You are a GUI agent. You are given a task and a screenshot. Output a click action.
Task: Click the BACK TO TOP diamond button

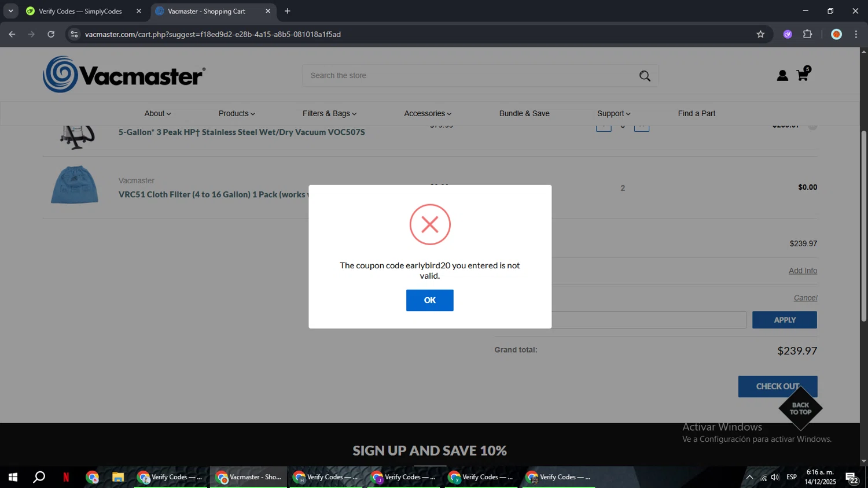pos(800,408)
